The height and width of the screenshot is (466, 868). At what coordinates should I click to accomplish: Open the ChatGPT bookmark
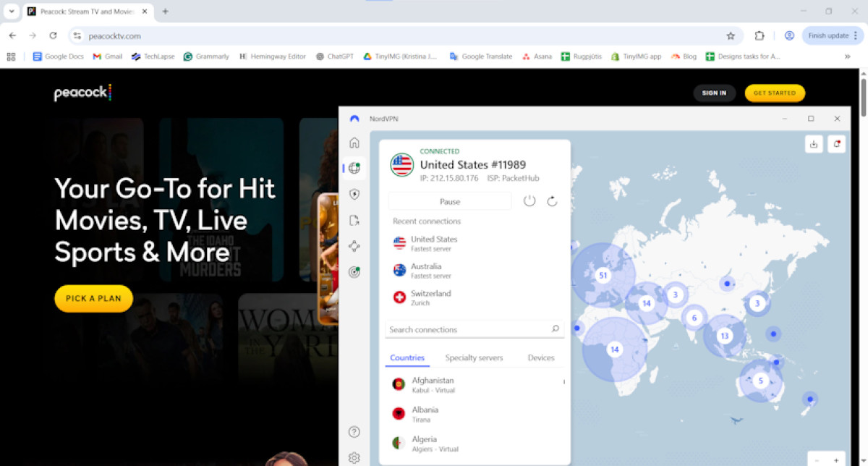coord(335,56)
